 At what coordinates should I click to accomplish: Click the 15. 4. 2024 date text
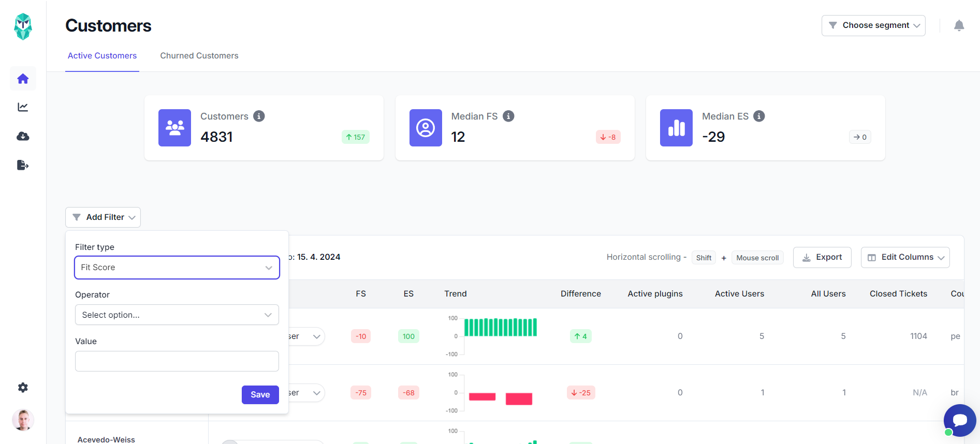[x=319, y=257]
